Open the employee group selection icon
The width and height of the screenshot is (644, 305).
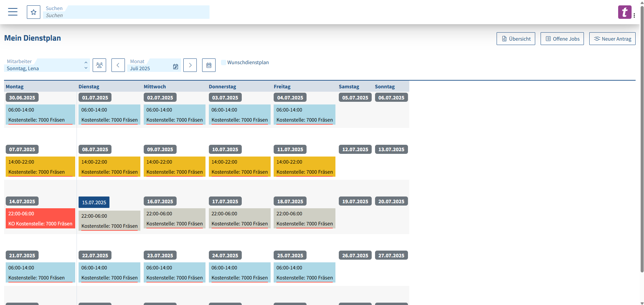pos(99,65)
